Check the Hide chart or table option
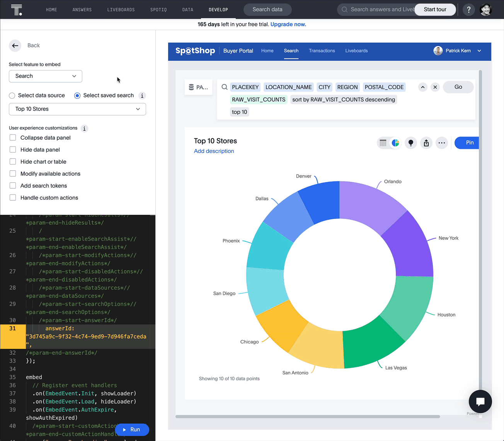 (13, 162)
